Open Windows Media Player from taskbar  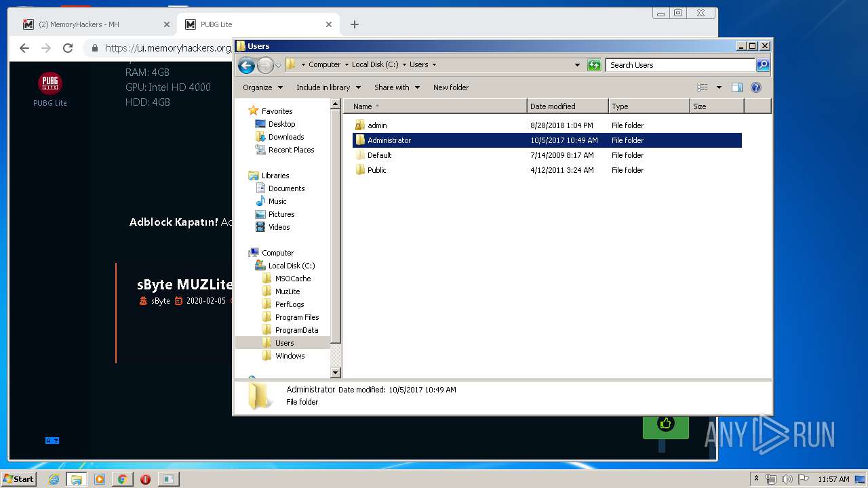pos(99,479)
